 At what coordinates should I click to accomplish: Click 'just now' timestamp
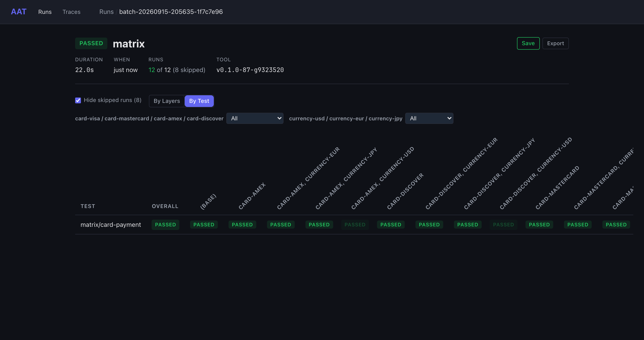pos(125,70)
